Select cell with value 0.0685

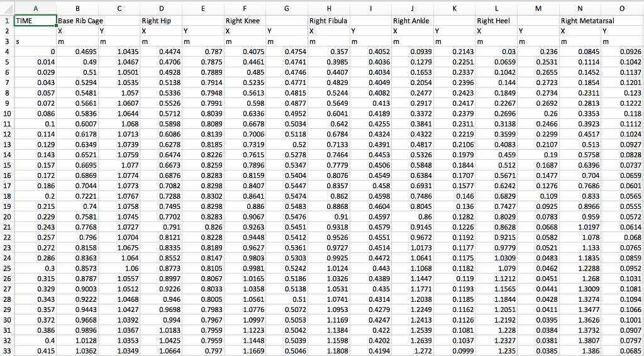click(x=622, y=351)
